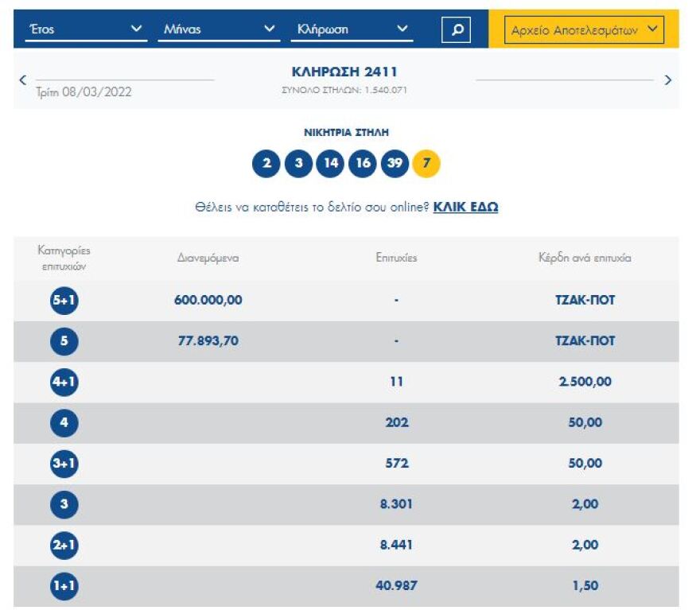Follow the ΚΛΙΚ ΕΔΩ link

tap(465, 207)
